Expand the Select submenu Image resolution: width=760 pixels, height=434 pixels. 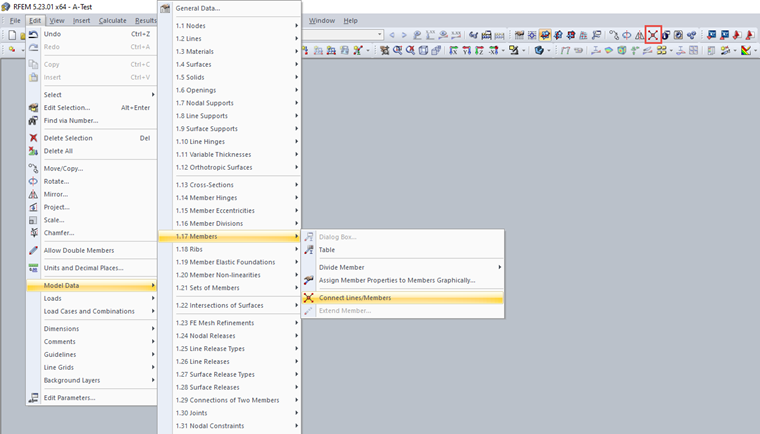pyautogui.click(x=153, y=95)
